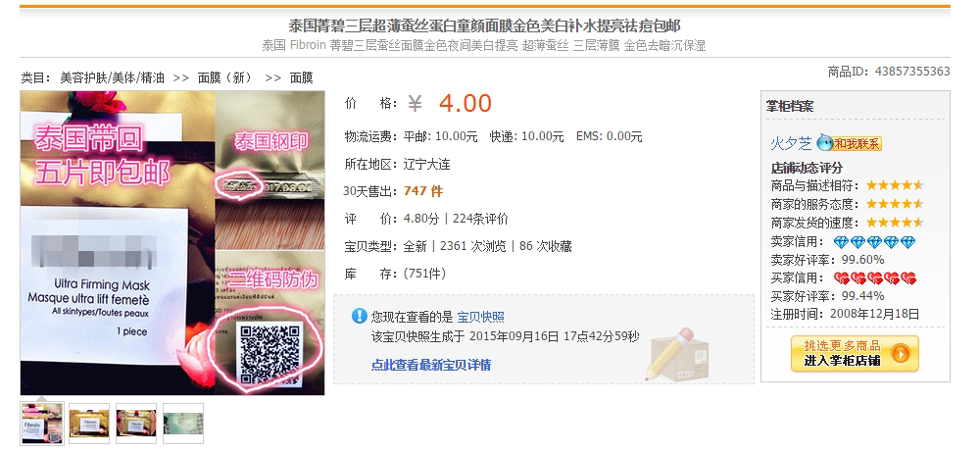Image resolution: width=980 pixels, height=453 pixels.
Task: Click the stars for 商家的服务态度
Action: coord(895,204)
